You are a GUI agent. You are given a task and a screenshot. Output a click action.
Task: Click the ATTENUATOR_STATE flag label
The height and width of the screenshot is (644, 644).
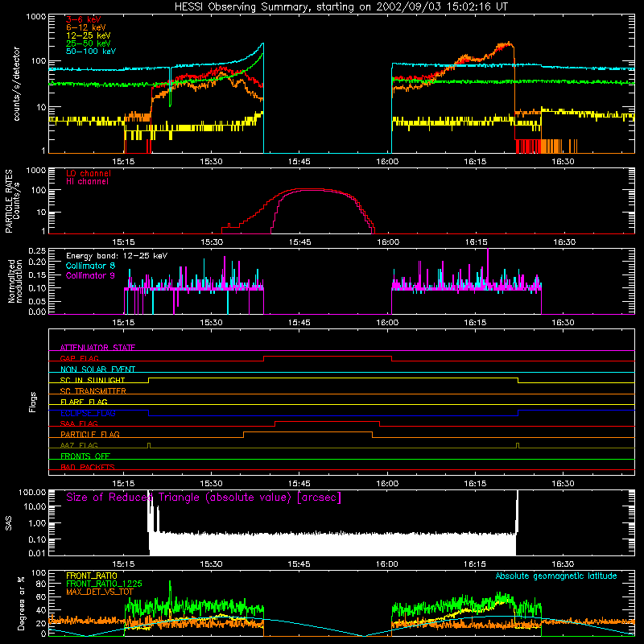[x=97, y=348]
